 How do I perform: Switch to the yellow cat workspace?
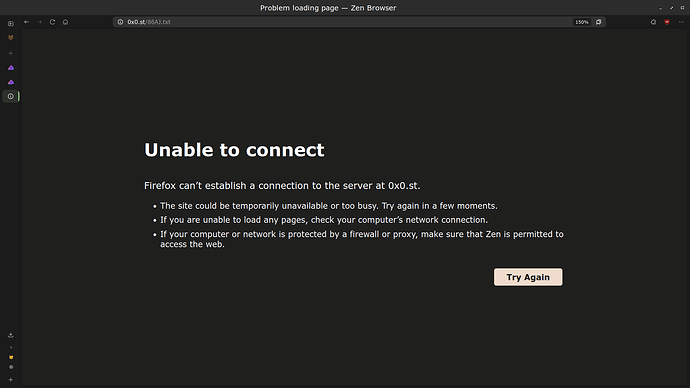(x=11, y=357)
